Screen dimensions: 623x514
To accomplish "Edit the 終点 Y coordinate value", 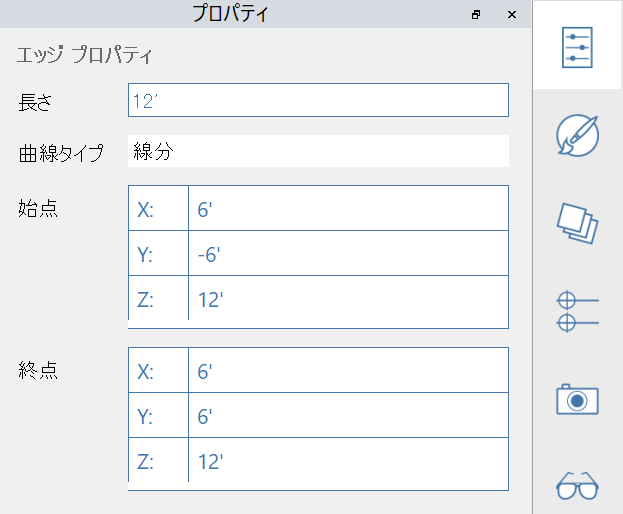I will [347, 416].
